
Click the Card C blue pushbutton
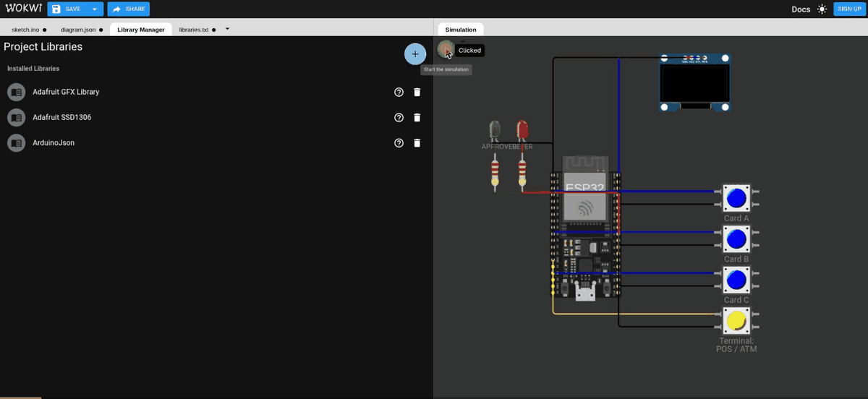coord(736,280)
